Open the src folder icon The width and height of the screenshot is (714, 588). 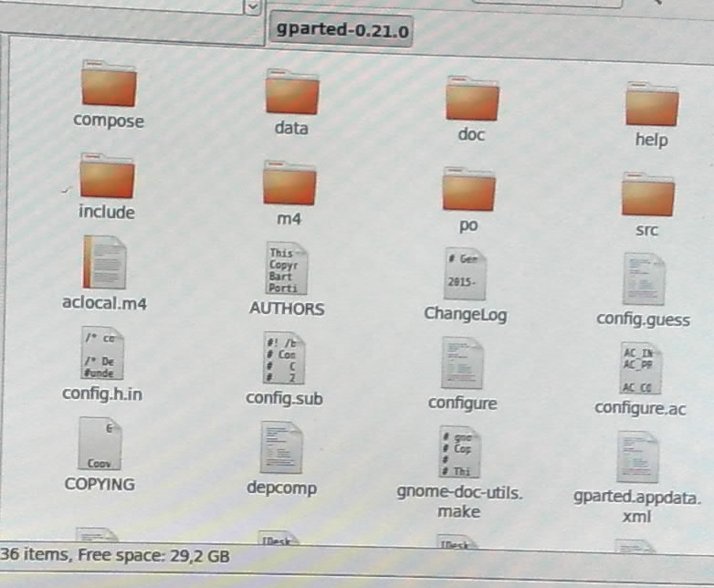tap(648, 194)
